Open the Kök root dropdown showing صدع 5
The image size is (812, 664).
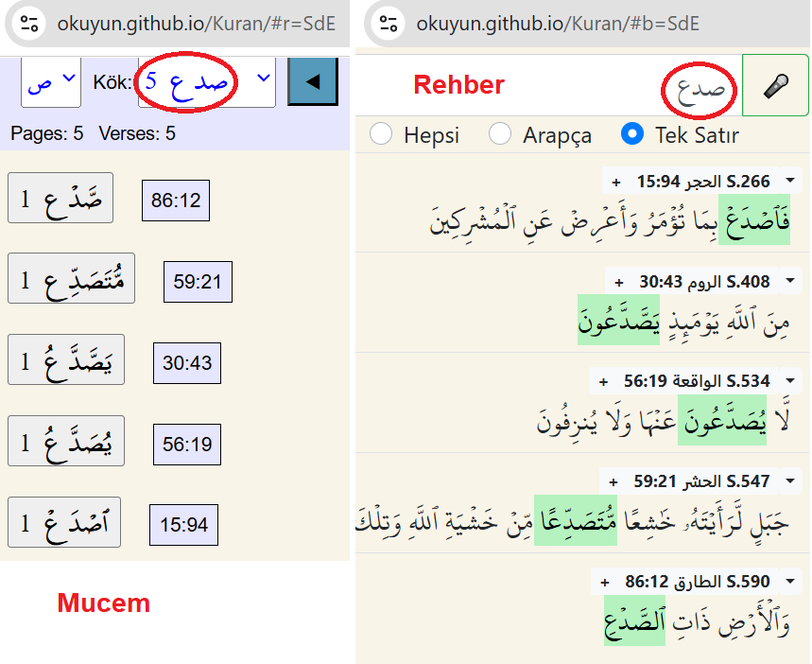tap(206, 82)
